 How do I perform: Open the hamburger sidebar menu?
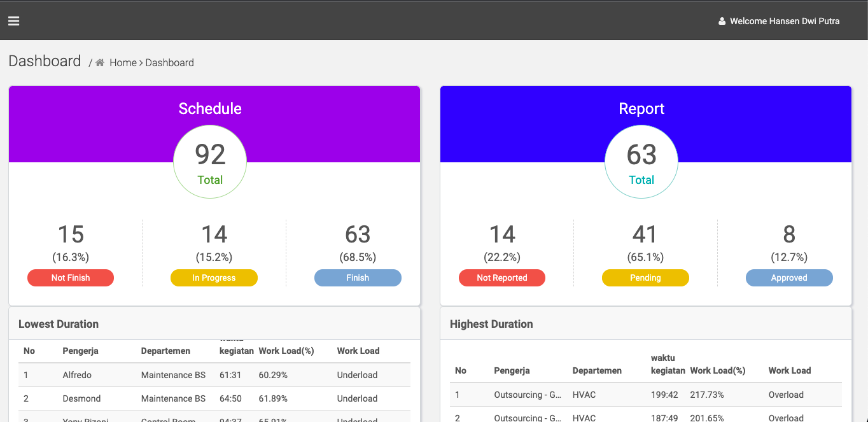click(13, 21)
